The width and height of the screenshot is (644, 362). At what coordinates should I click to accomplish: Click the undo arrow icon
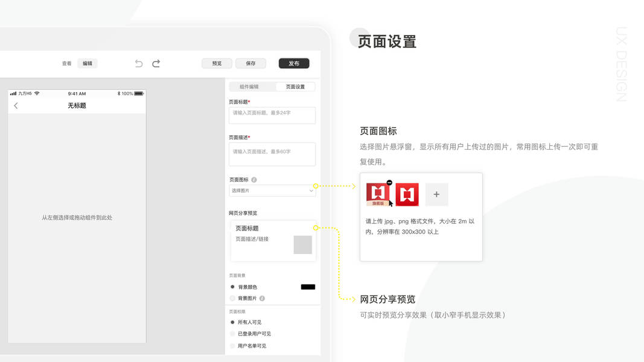[x=139, y=63]
